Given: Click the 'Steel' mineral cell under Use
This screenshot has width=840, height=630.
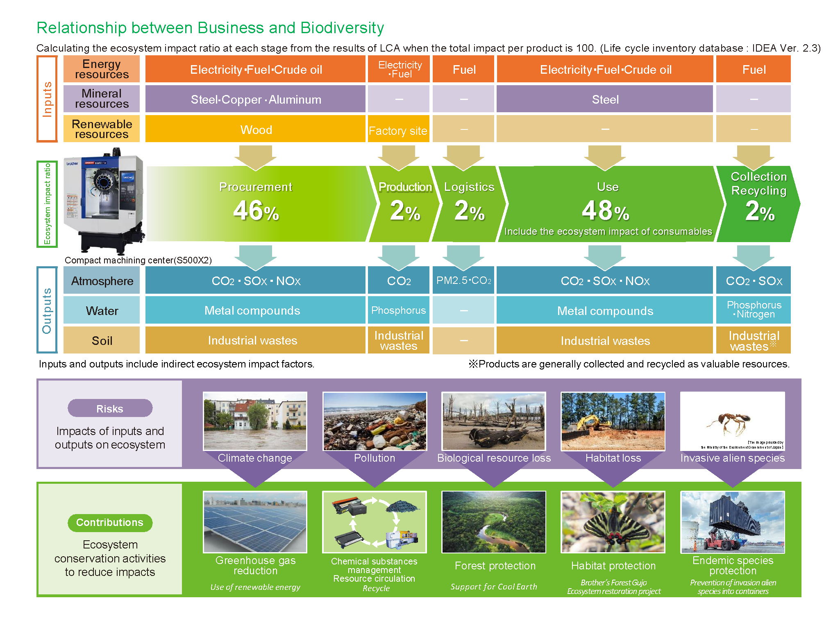Looking at the screenshot, I should click(605, 99).
